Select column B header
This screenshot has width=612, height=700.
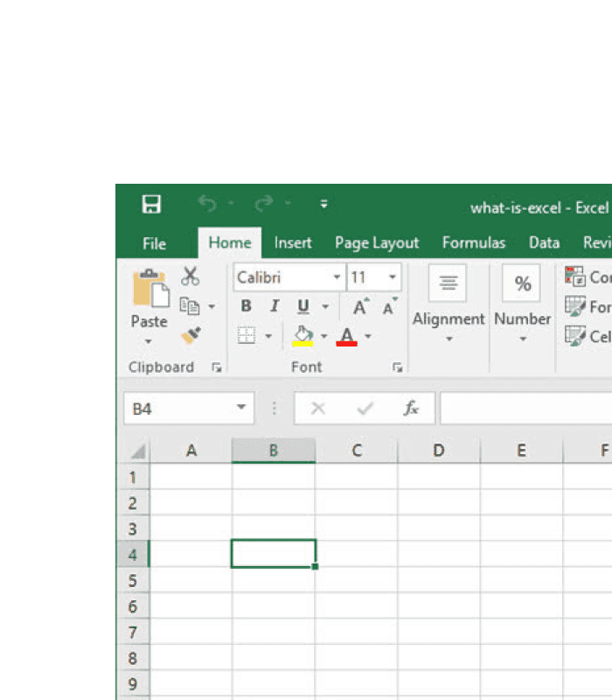(274, 451)
